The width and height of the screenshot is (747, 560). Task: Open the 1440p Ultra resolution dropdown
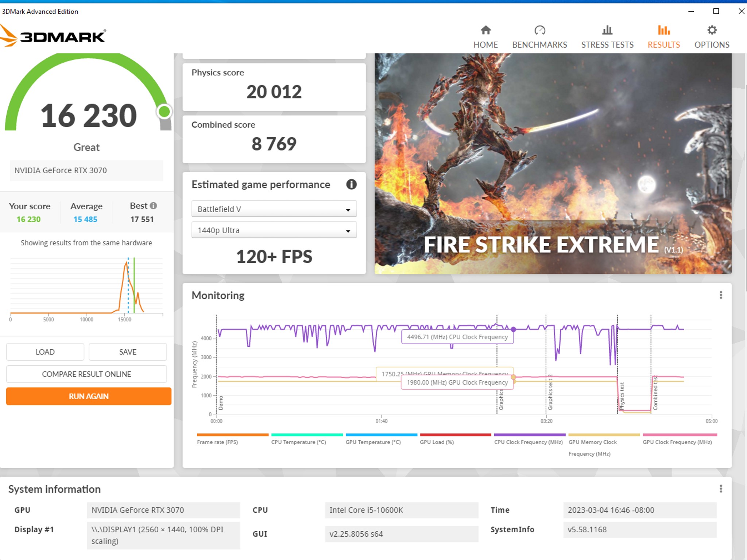point(274,230)
